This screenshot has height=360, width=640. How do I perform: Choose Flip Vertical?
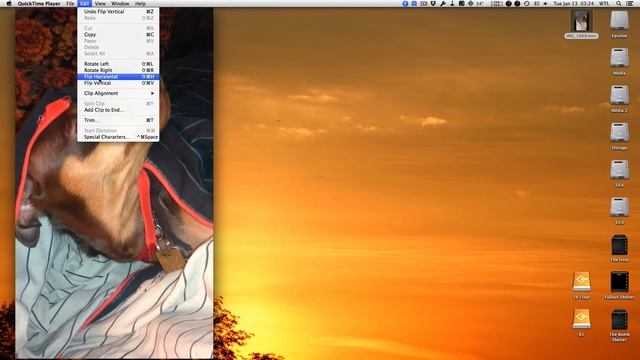118,83
